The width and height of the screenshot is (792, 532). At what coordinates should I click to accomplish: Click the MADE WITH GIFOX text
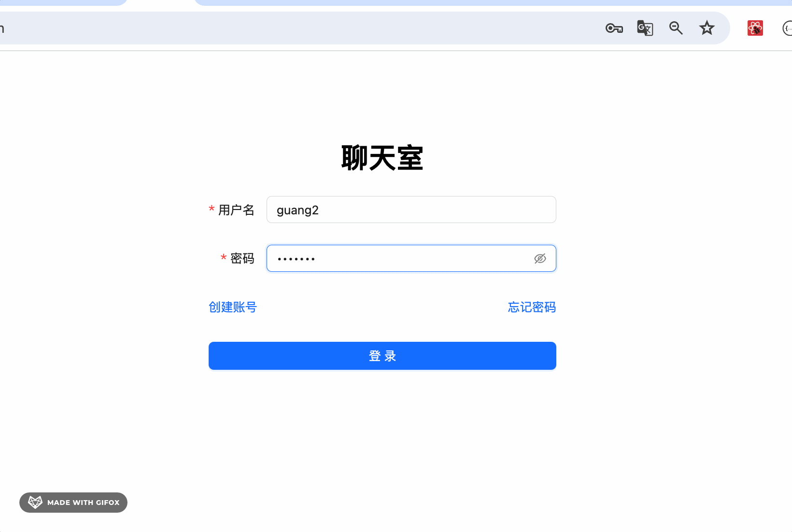(83, 503)
